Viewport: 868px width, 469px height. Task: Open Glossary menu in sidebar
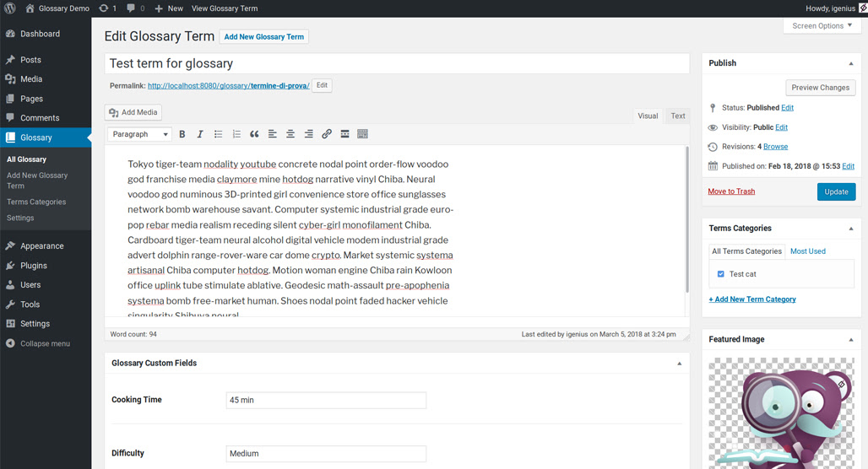(46, 137)
